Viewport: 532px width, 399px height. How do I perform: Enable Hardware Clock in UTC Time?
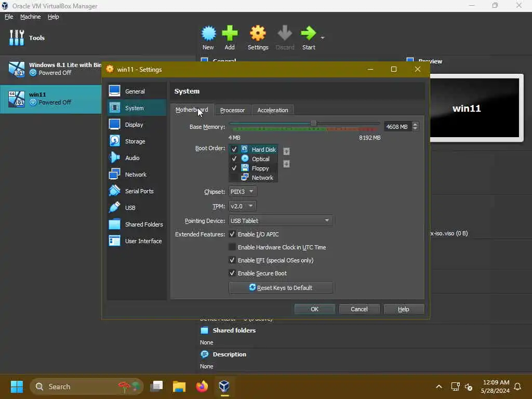(232, 247)
